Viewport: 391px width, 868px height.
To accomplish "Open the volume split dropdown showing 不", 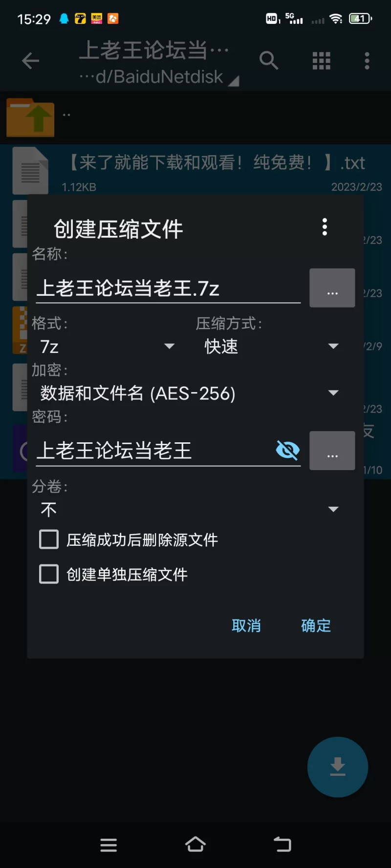I will point(189,510).
